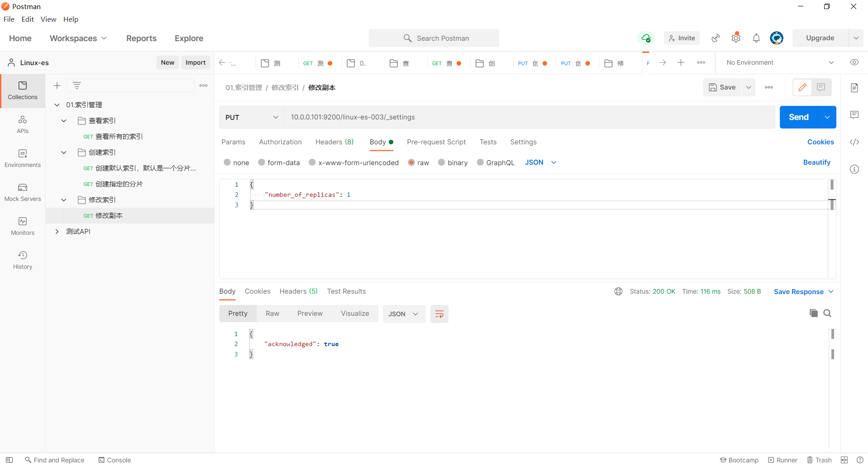This screenshot has width=868, height=466.
Task: Copy the response body to clipboard
Action: pyautogui.click(x=814, y=313)
